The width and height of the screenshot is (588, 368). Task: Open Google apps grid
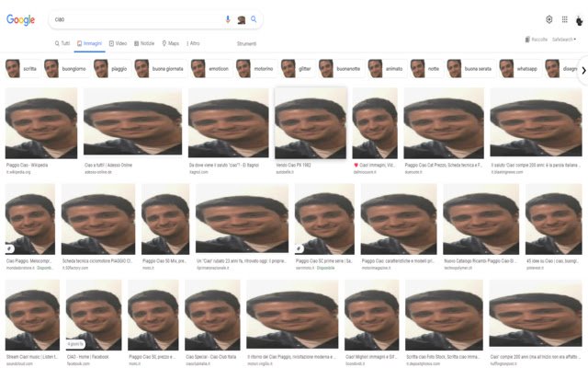(x=564, y=19)
